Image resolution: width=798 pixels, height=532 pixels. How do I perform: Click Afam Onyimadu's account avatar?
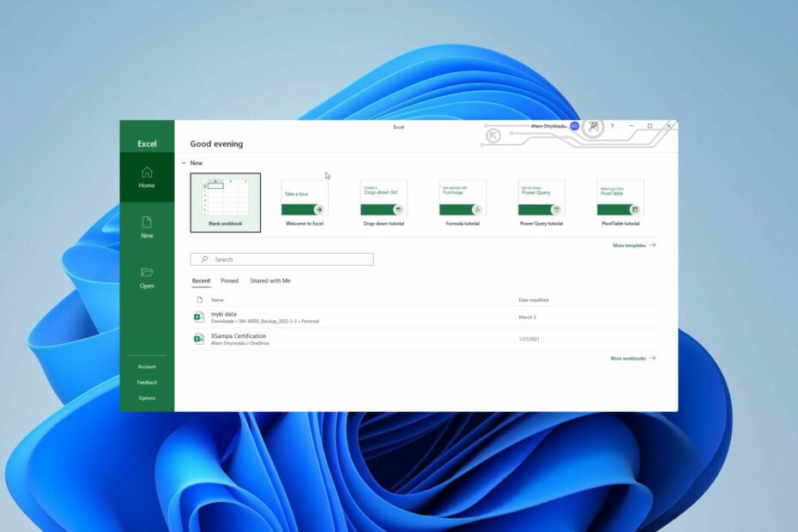point(573,126)
